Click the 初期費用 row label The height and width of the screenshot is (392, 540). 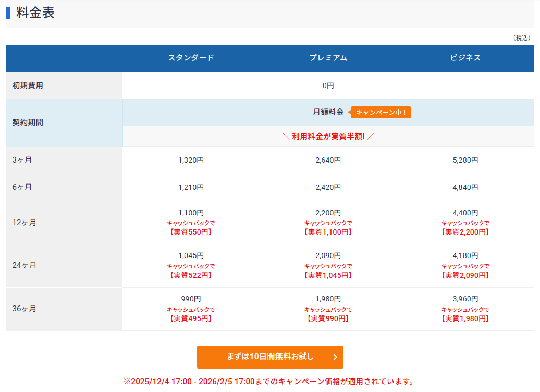28,85
